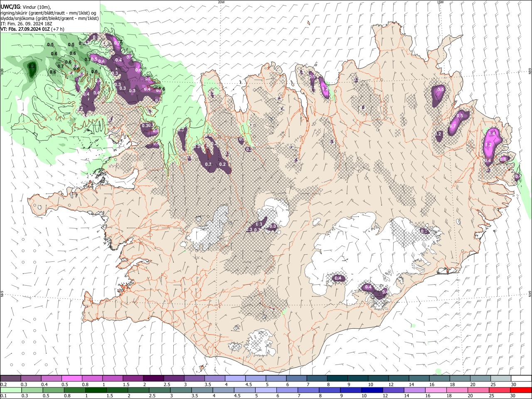
Task: Click the '12' label under the top legend row
Action: tap(392, 384)
